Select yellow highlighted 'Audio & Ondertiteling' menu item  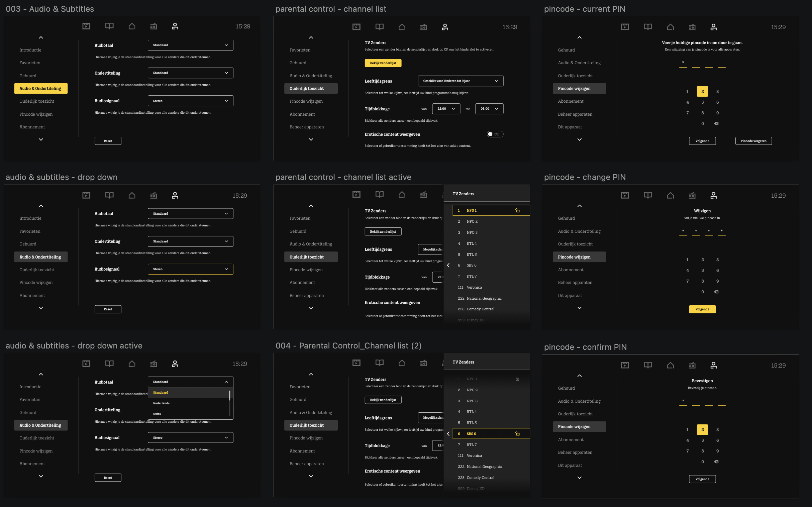[40, 89]
